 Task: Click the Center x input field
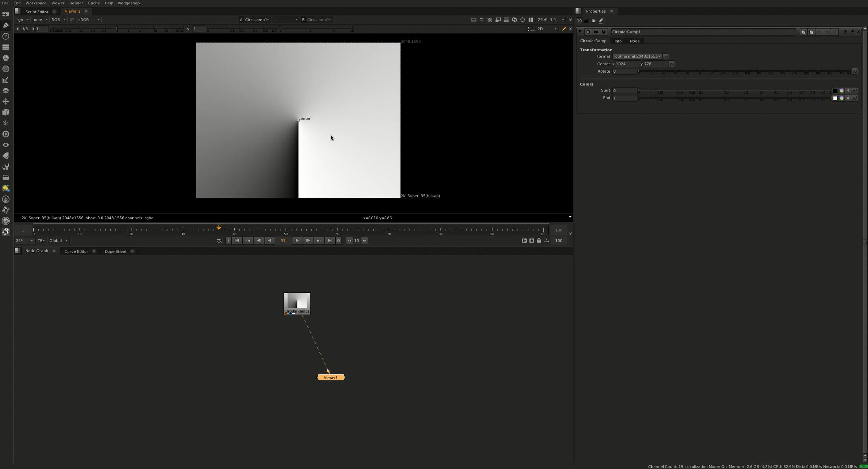point(627,64)
